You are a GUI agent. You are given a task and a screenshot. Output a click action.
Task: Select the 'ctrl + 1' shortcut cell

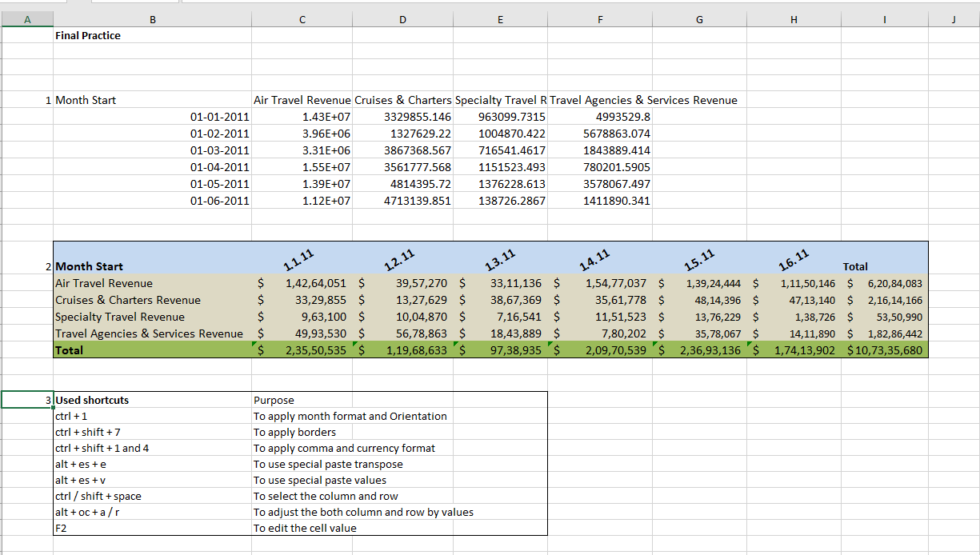(153, 416)
